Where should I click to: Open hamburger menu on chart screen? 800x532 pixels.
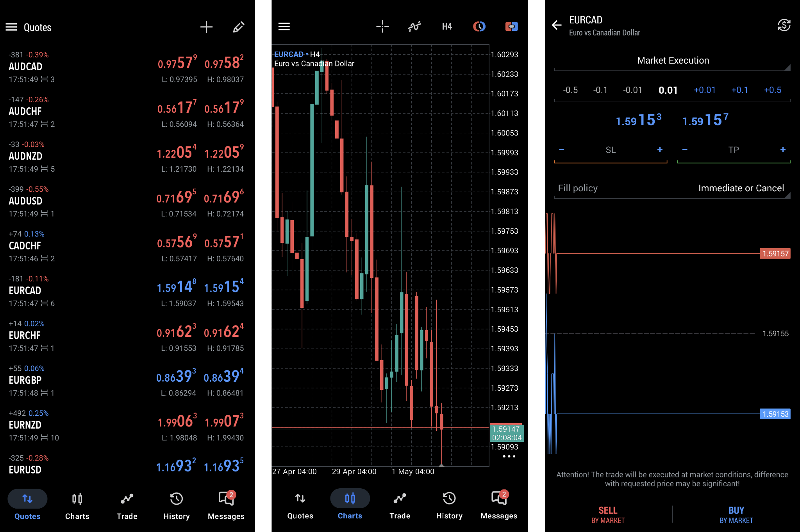click(284, 27)
